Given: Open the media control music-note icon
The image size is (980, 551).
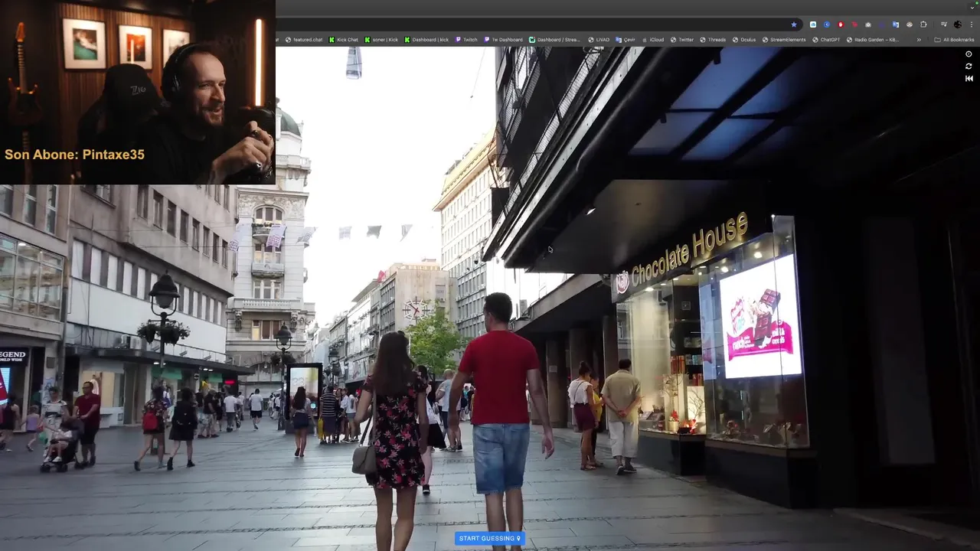Looking at the screenshot, I should 944,24.
